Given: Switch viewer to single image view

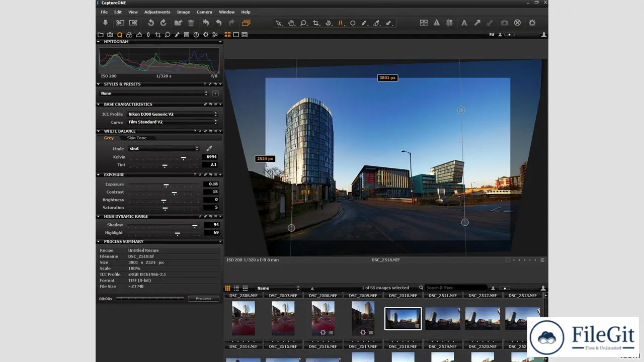Looking at the screenshot, I should 236,35.
